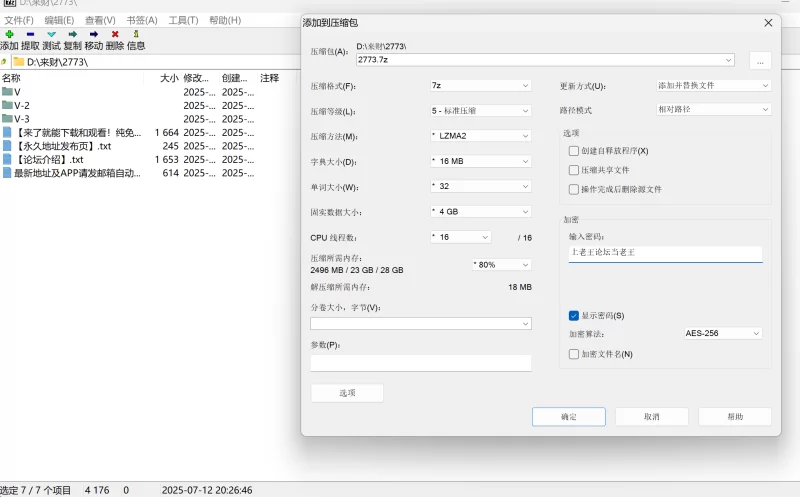
Task: Click the Delete (删除) red X icon
Action: click(x=115, y=34)
